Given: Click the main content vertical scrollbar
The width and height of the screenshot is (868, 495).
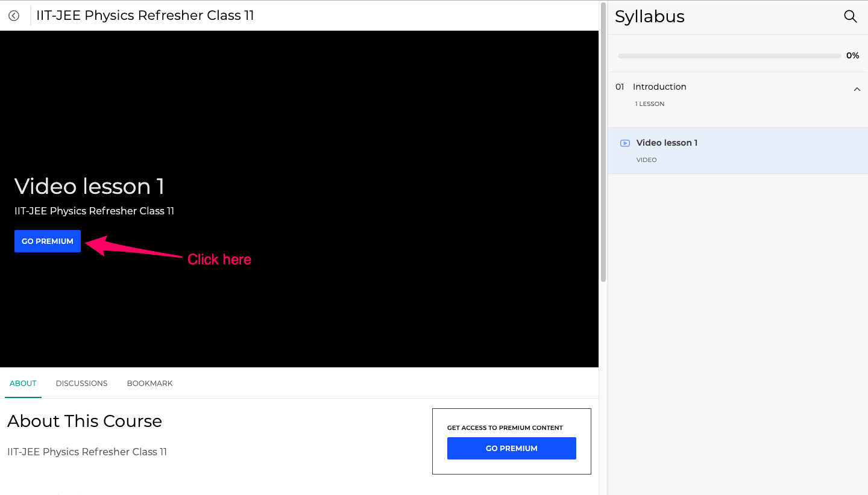Looking at the screenshot, I should pyautogui.click(x=603, y=142).
